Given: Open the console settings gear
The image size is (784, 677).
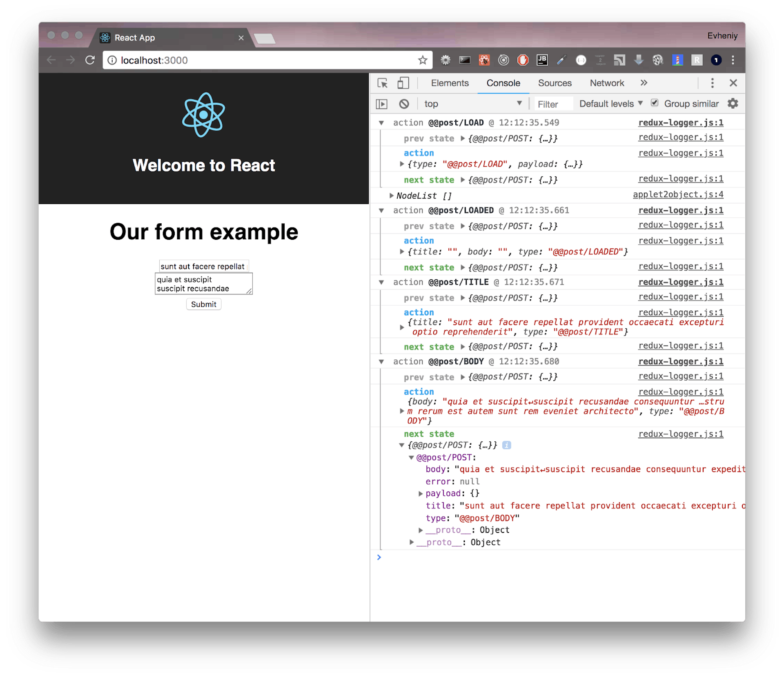Looking at the screenshot, I should (x=733, y=103).
